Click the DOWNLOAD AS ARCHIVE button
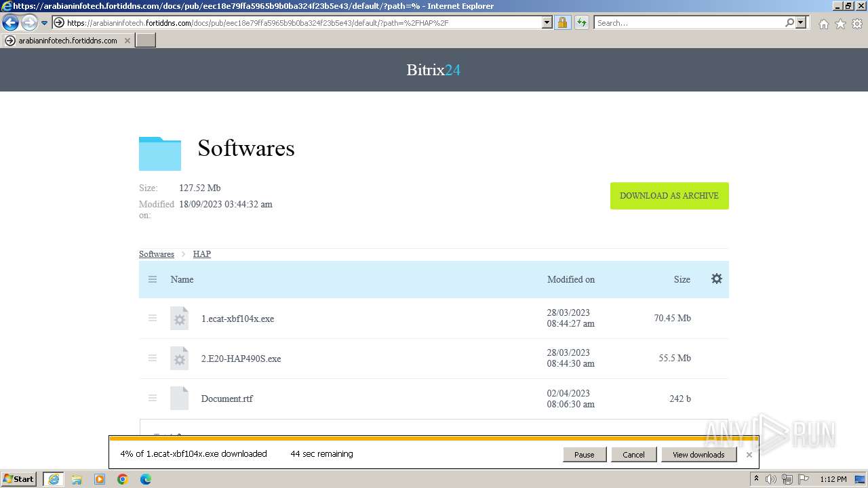The image size is (868, 488). tap(669, 196)
